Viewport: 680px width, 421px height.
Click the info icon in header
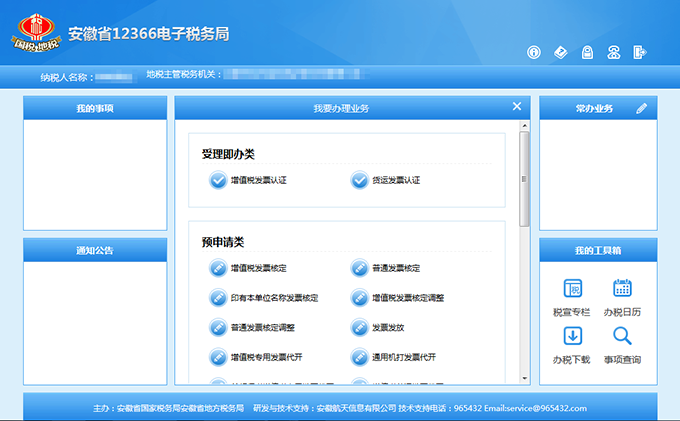pyautogui.click(x=534, y=52)
